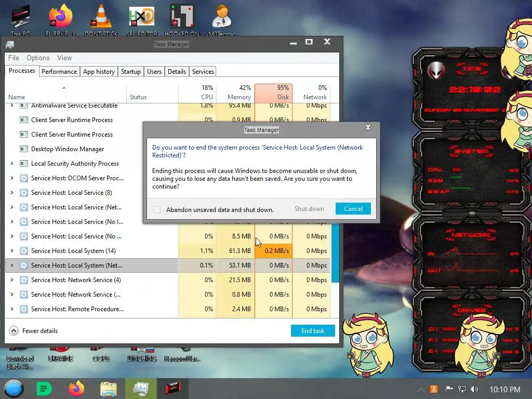Open the HxD editor desktop shortcut
Image resolution: width=532 pixels, height=399 pixels.
coord(142,20)
